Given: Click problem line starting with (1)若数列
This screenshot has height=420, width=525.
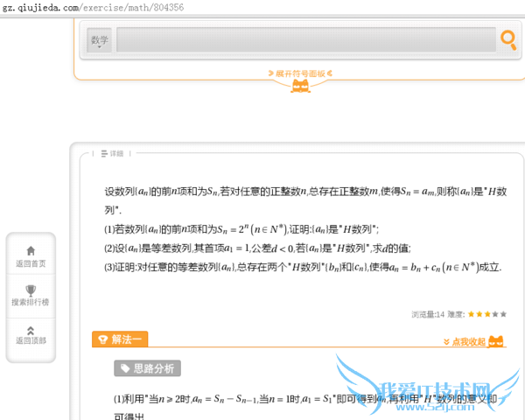Looking at the screenshot, I should click(241, 229).
